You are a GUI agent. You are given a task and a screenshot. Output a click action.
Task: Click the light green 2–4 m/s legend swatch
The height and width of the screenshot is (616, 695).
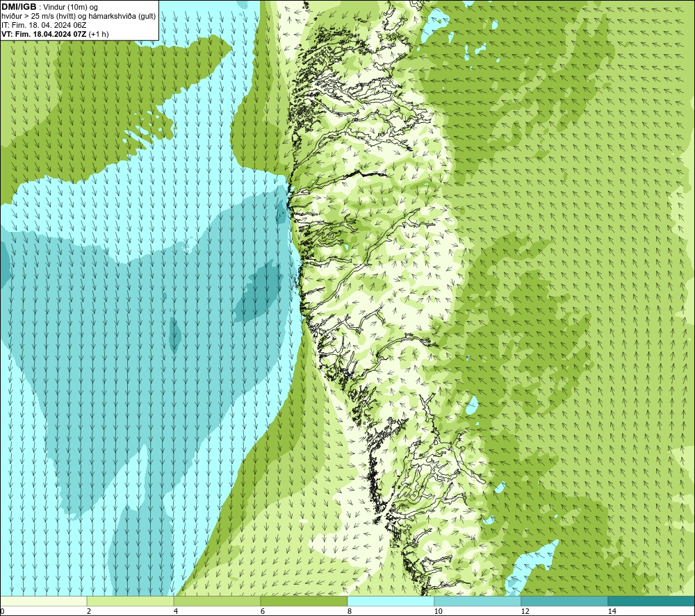[x=131, y=601]
